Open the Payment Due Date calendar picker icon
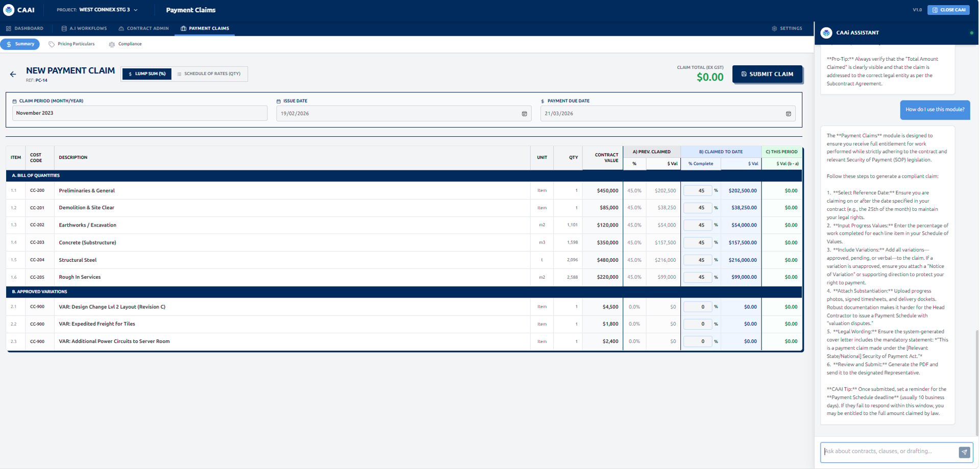The height and width of the screenshot is (469, 980). pyautogui.click(x=788, y=114)
